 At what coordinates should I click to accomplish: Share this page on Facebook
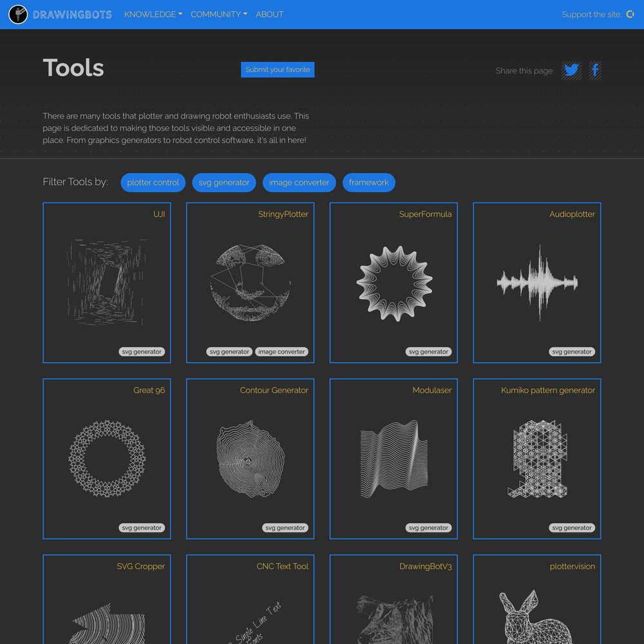[594, 71]
